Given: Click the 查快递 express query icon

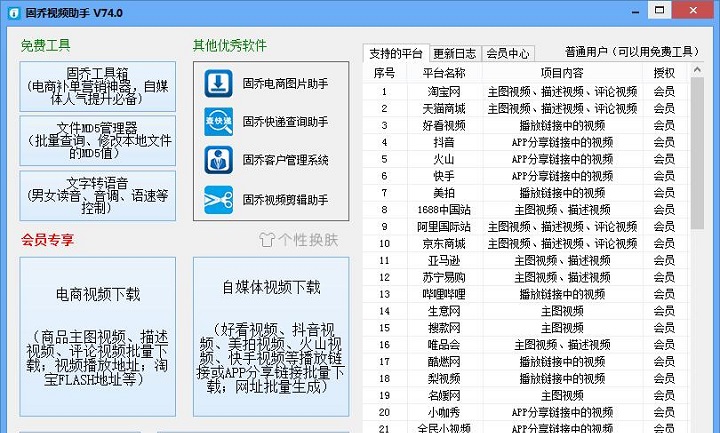Looking at the screenshot, I should (218, 122).
